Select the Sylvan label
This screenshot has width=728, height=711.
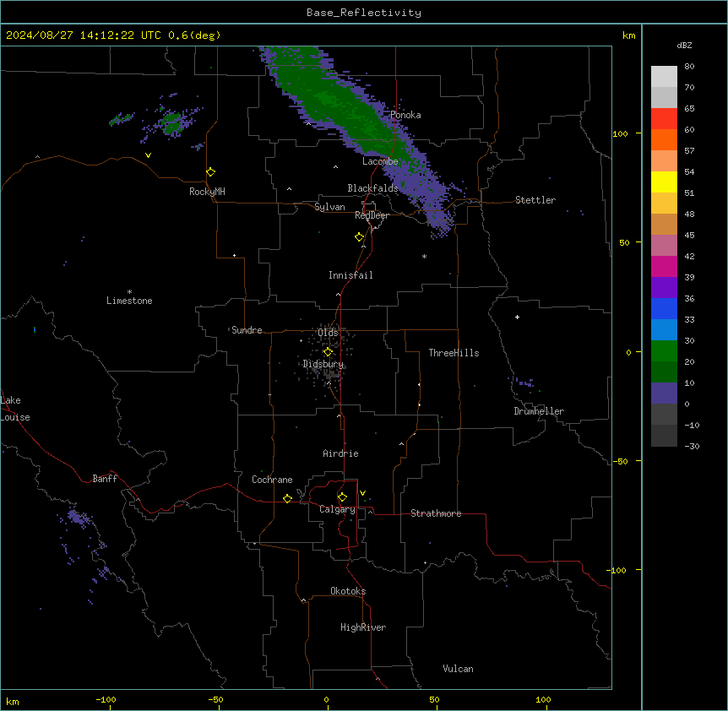pyautogui.click(x=329, y=207)
